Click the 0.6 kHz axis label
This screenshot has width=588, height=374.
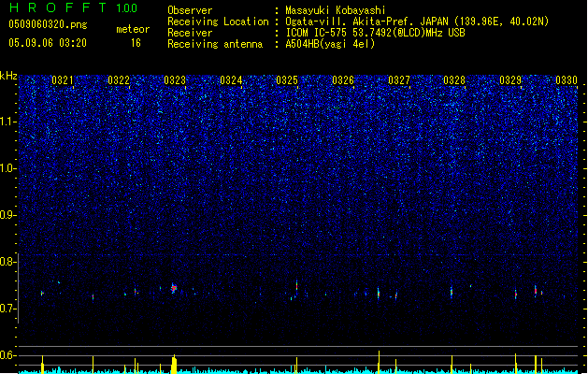(8, 355)
